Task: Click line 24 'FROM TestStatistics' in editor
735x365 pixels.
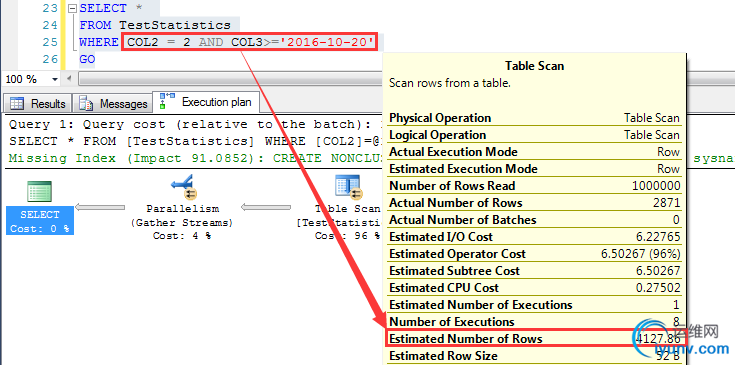Action: (155, 25)
